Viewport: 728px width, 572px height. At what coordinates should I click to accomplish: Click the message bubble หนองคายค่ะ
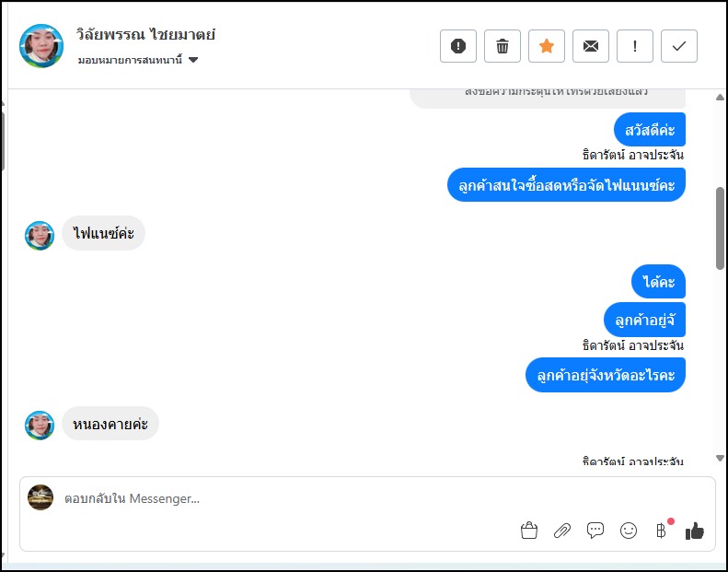coord(110,424)
